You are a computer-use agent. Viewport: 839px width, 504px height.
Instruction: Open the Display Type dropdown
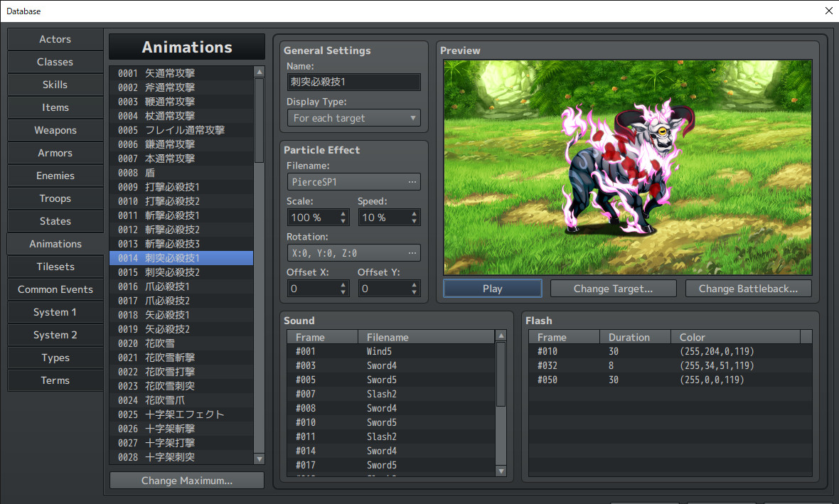point(353,118)
